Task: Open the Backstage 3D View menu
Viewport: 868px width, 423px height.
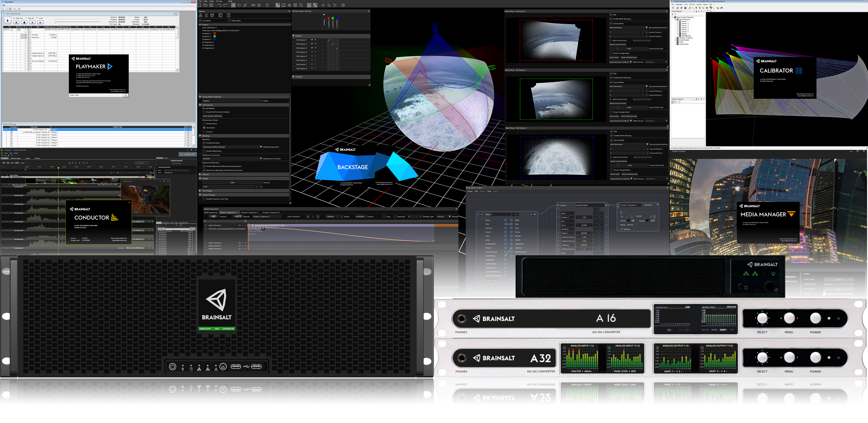Action: pos(219,1)
